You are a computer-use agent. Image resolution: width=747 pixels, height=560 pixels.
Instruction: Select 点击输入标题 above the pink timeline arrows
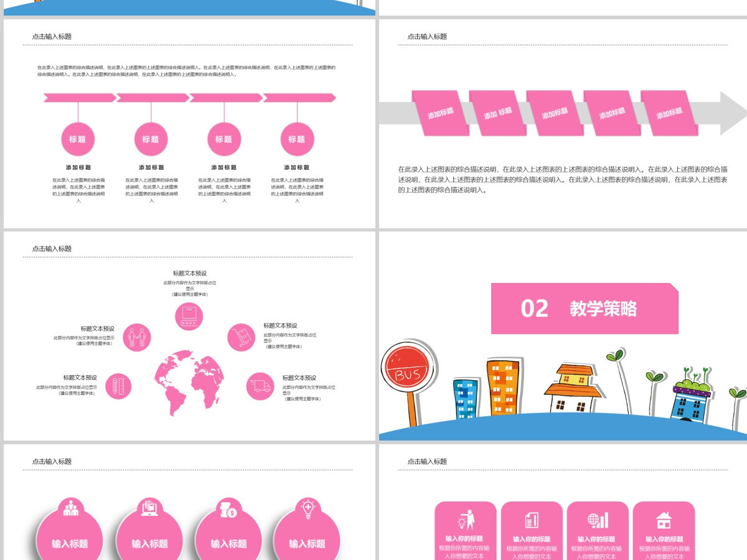pos(52,37)
